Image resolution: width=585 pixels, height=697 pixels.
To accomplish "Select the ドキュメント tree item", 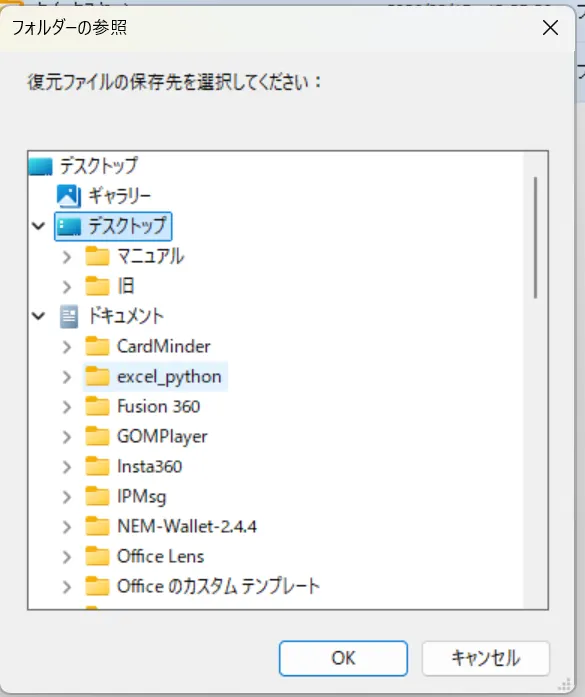I will tap(126, 316).
